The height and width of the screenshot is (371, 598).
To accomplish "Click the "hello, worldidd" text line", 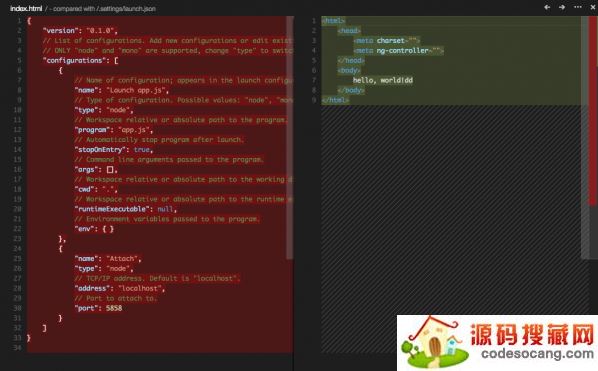I will click(383, 80).
